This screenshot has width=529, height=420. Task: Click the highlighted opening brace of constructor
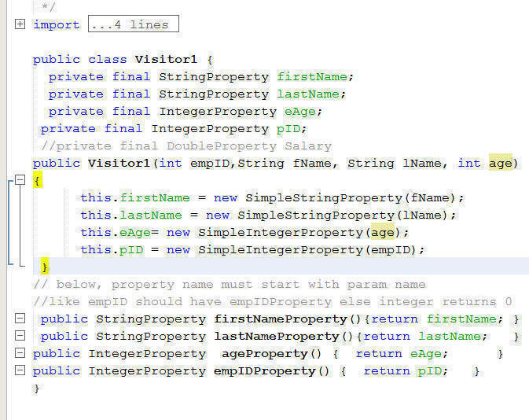[x=38, y=180]
